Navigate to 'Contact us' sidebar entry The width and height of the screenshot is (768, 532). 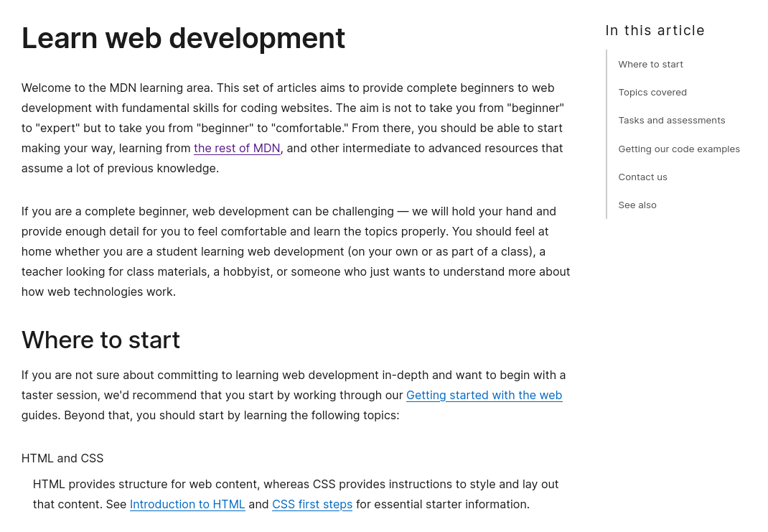[642, 177]
